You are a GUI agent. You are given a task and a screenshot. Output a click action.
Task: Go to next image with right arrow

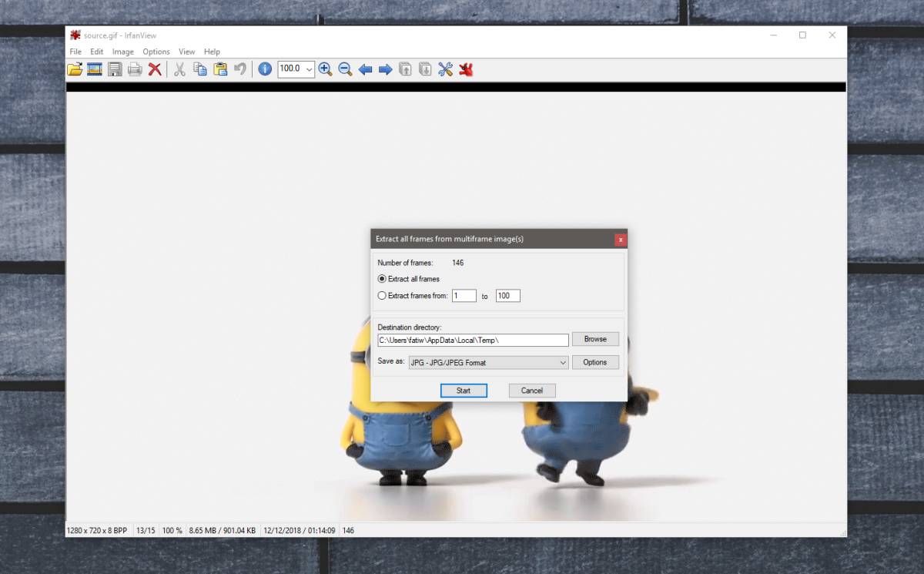[385, 69]
